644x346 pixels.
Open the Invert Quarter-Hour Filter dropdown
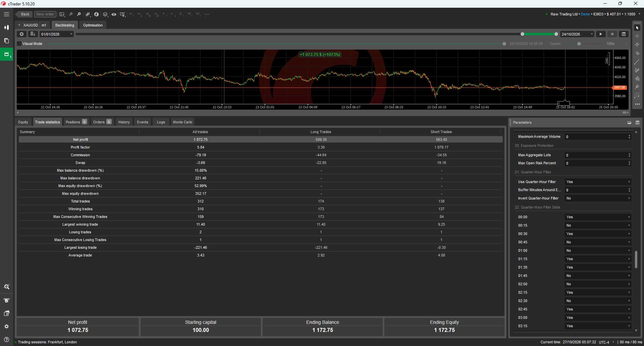point(598,198)
